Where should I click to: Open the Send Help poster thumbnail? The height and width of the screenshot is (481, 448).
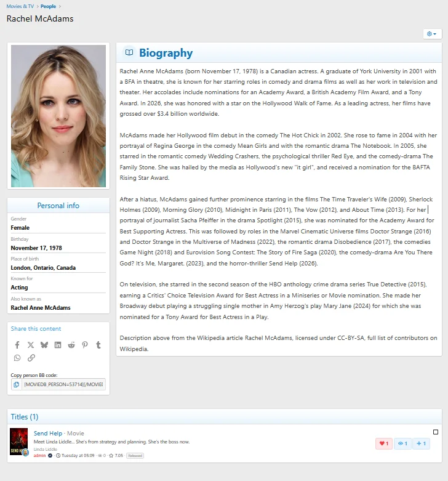click(18, 442)
